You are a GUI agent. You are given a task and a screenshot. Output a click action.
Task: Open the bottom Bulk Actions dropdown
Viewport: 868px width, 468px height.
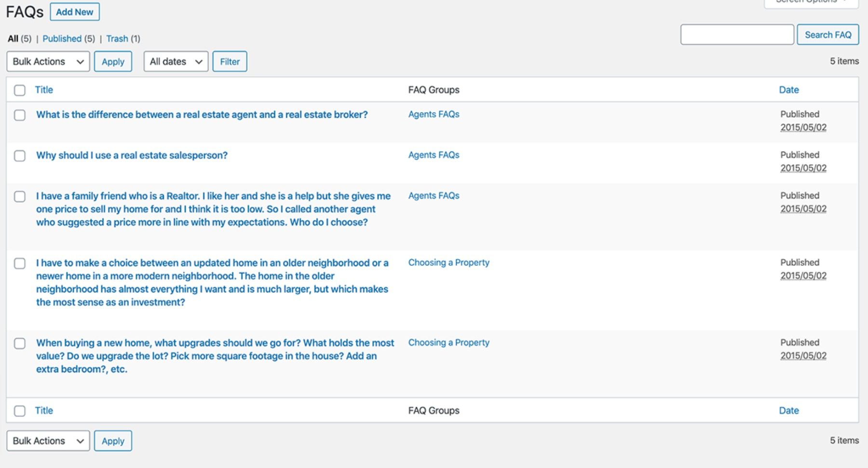coord(48,441)
